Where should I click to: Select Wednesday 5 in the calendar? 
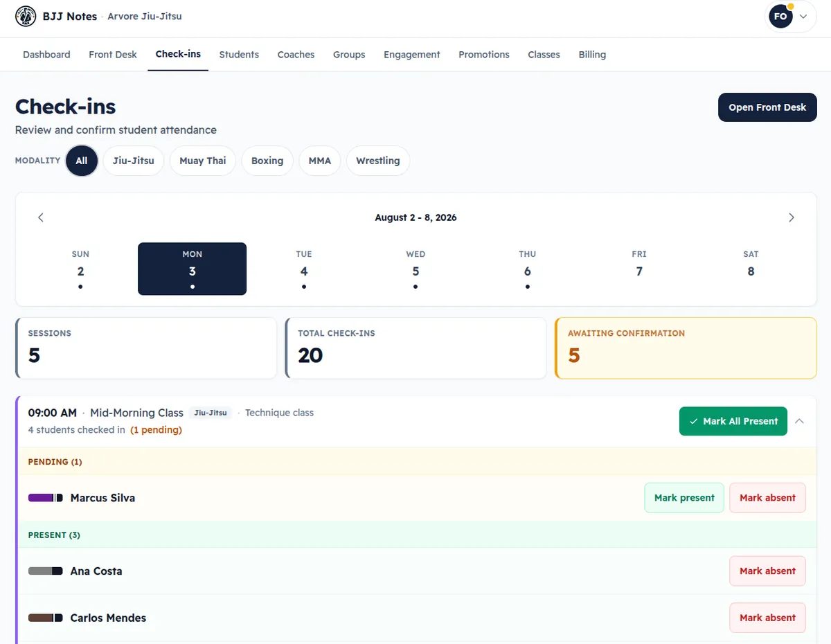pyautogui.click(x=415, y=269)
